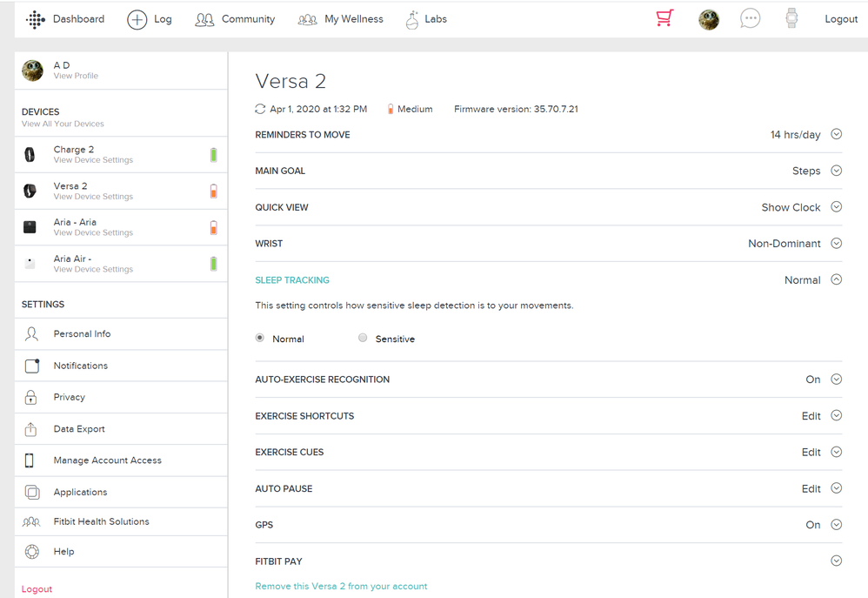Expand the Main Goal chevron
The image size is (868, 598).
point(837,171)
